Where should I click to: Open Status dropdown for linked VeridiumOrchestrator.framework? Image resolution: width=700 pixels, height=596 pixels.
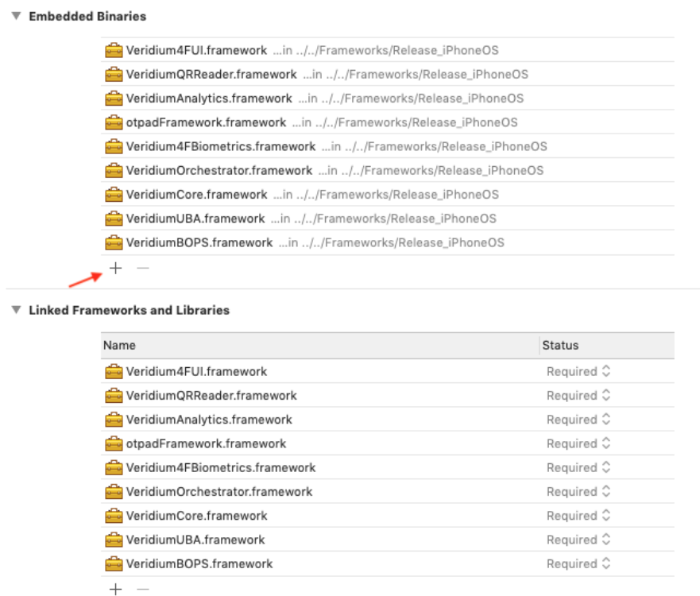click(578, 492)
